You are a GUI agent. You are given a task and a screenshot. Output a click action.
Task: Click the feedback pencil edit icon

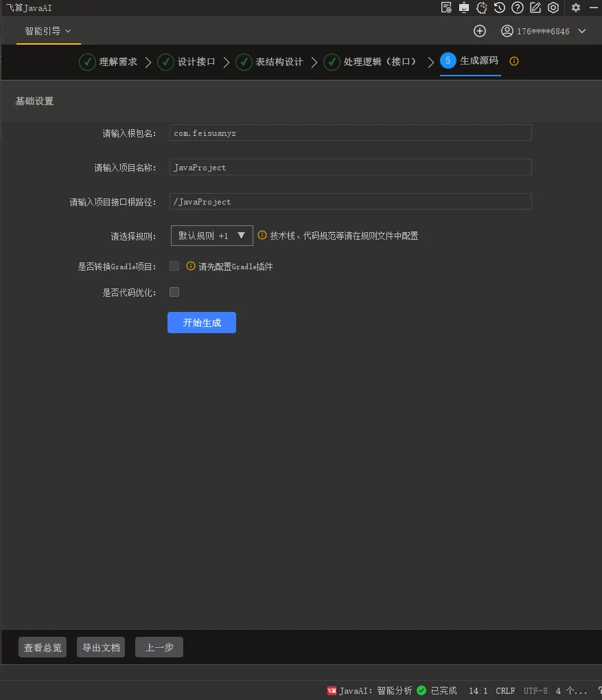535,8
